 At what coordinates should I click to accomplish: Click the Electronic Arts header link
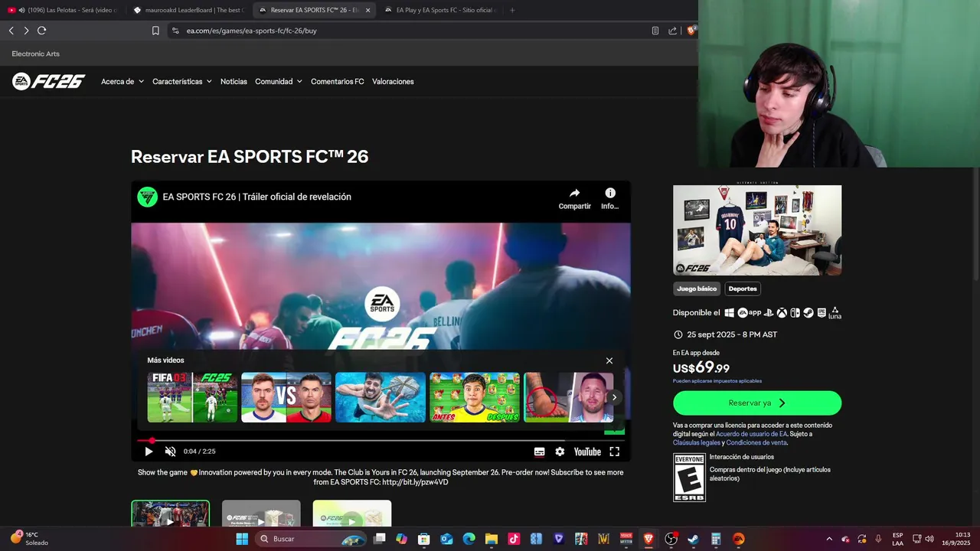click(35, 54)
